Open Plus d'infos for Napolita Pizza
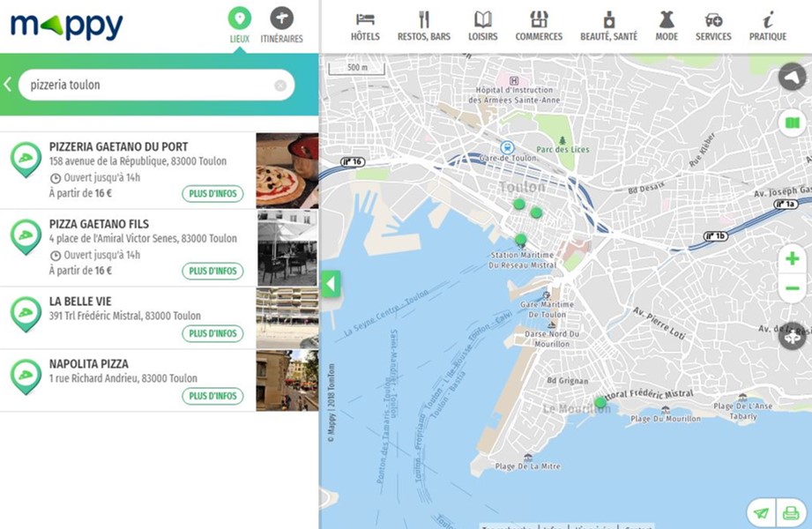The width and height of the screenshot is (812, 529). [x=212, y=396]
